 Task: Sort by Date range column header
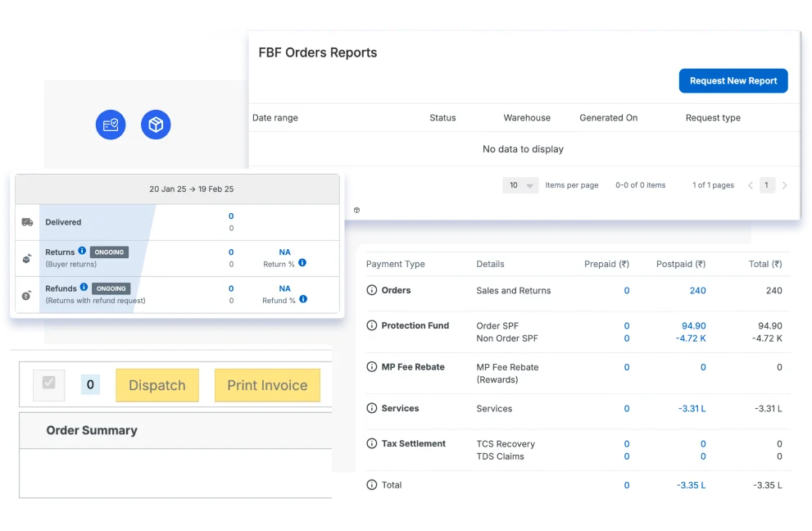(275, 118)
